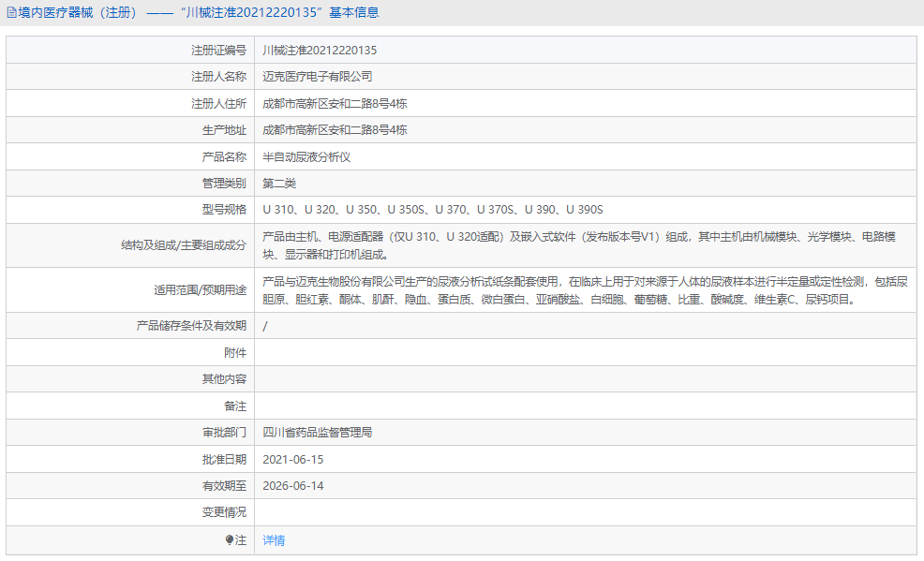Click the document icon in the page header
The image size is (924, 561).
pos(11,12)
